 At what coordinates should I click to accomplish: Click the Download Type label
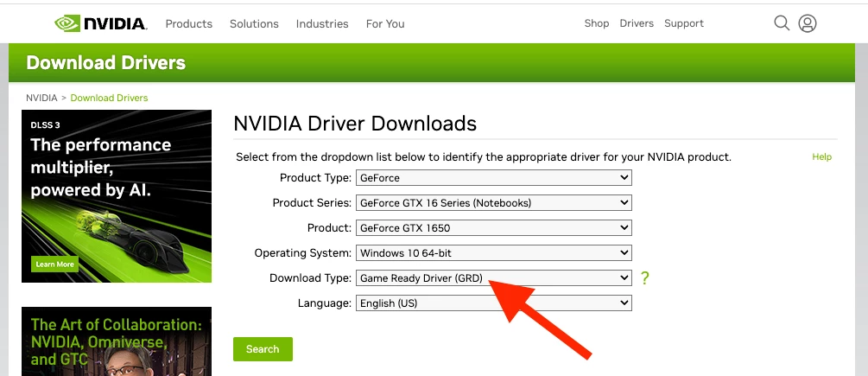310,278
